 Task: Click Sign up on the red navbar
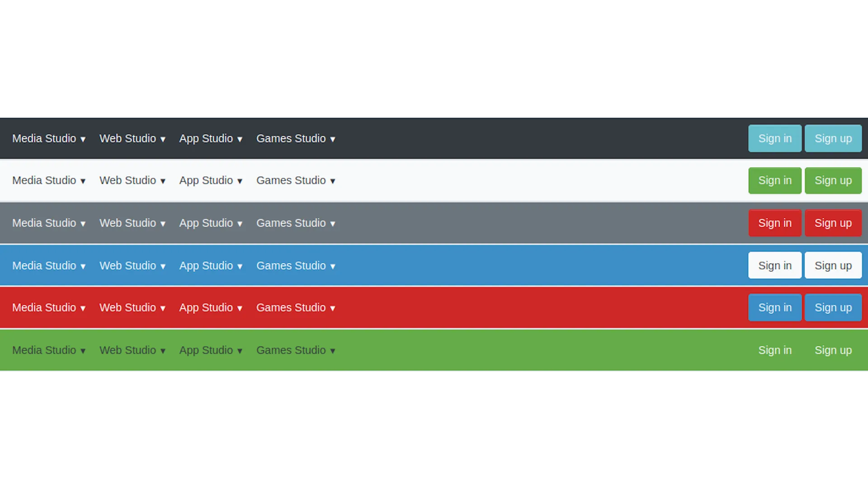tap(833, 307)
